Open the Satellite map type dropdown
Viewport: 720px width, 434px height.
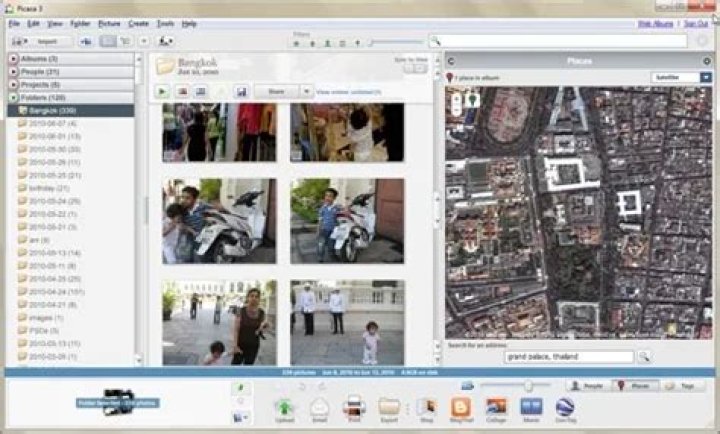681,77
